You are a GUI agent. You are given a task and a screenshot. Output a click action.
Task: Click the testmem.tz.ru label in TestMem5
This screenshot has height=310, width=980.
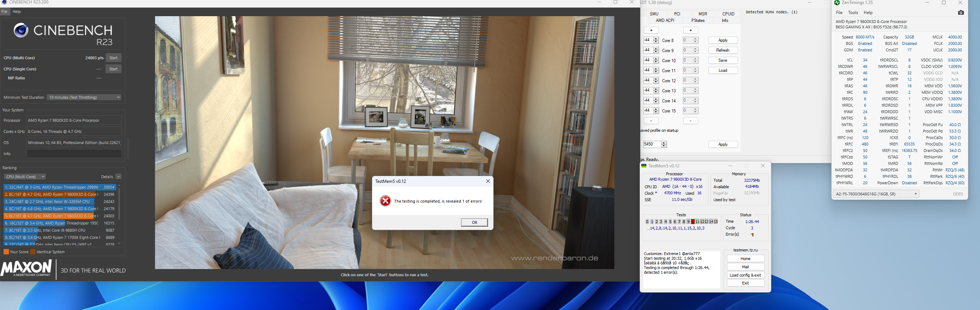click(x=745, y=250)
